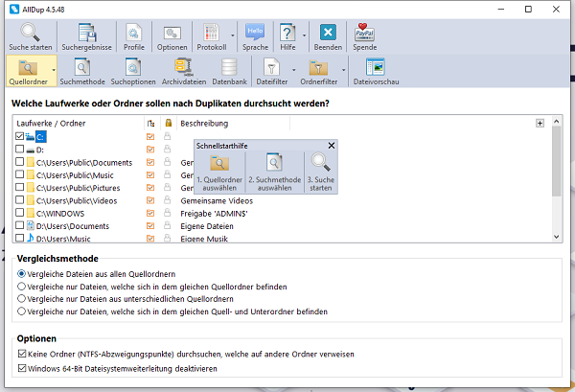Expand the Protokoll dropdown arrow

233,35
